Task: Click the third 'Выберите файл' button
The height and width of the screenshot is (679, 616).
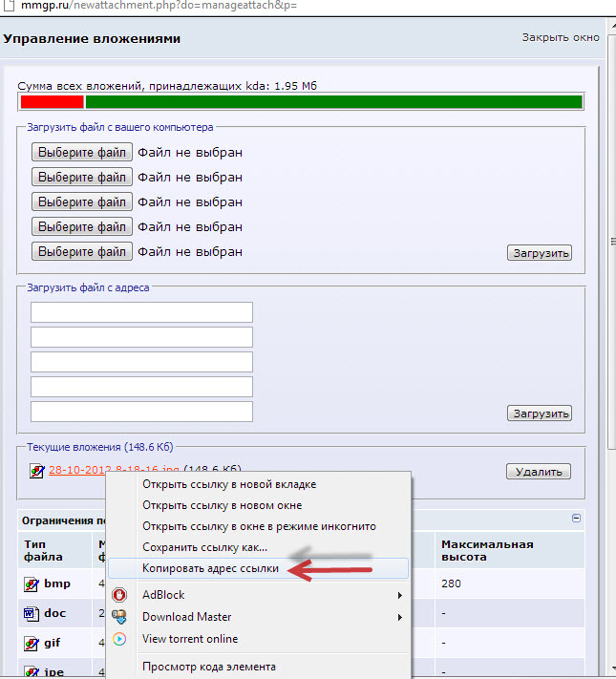Action: coord(82,202)
